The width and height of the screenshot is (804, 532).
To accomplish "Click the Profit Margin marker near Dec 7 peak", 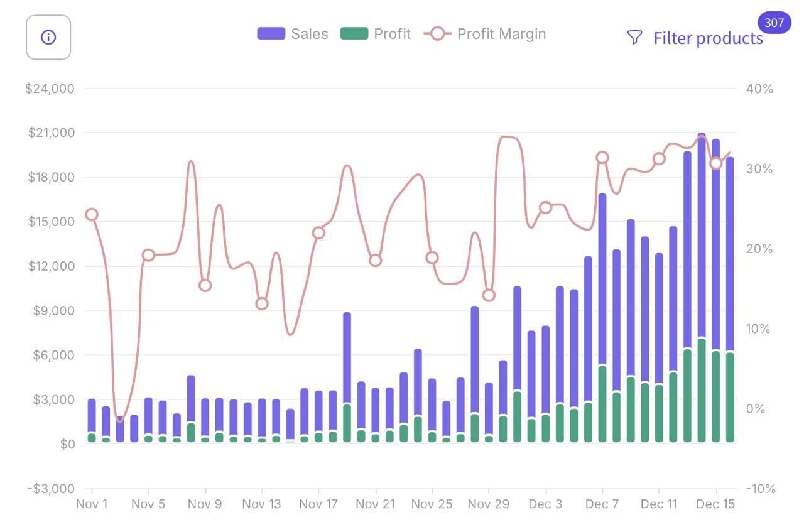I will coord(602,156).
